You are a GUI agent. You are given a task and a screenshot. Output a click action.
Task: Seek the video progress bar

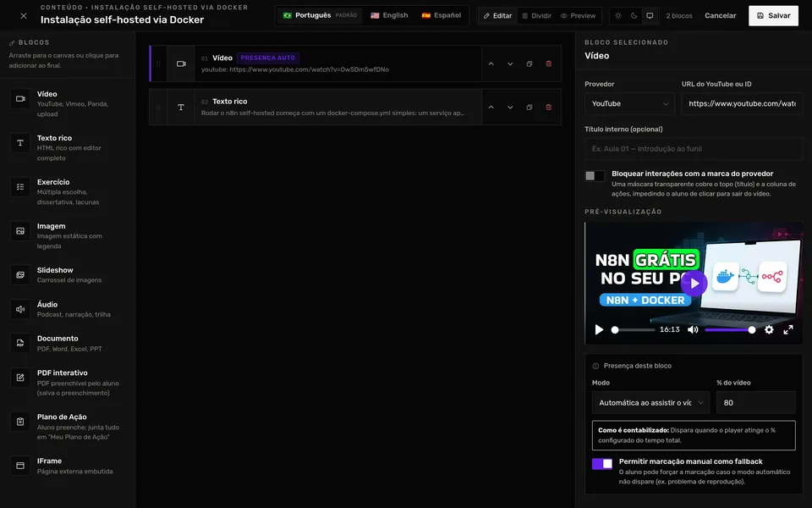click(x=633, y=329)
